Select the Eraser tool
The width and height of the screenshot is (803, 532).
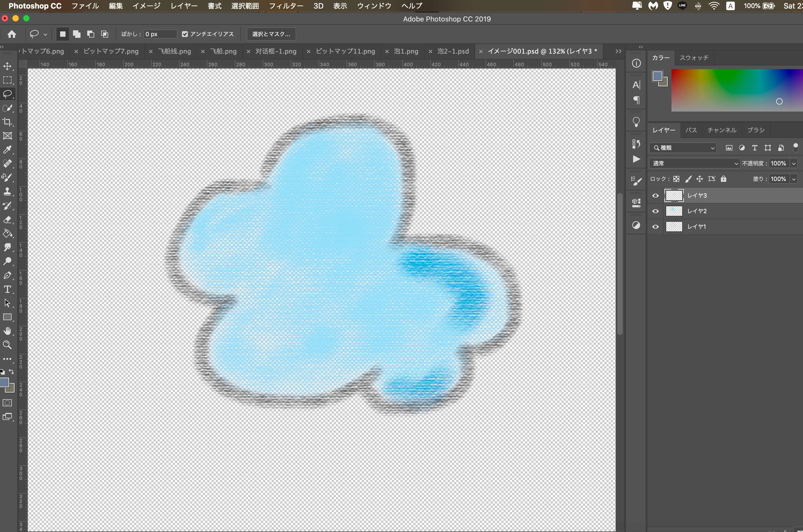[7, 220]
